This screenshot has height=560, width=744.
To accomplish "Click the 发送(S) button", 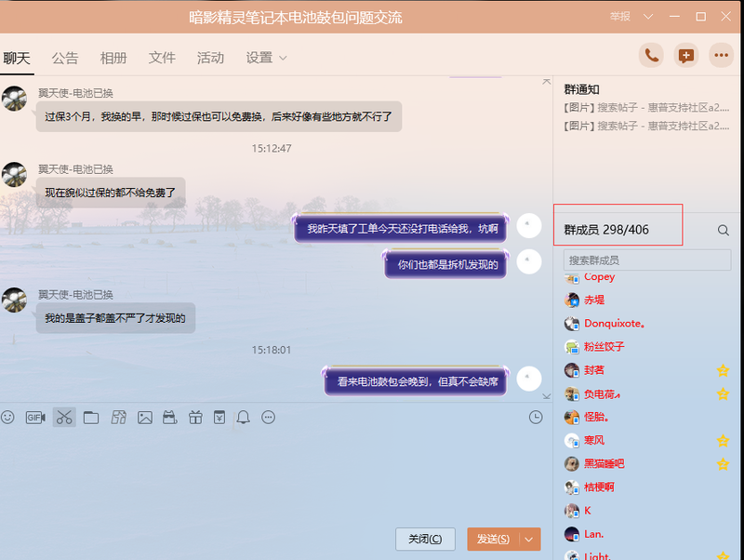I will pyautogui.click(x=492, y=539).
